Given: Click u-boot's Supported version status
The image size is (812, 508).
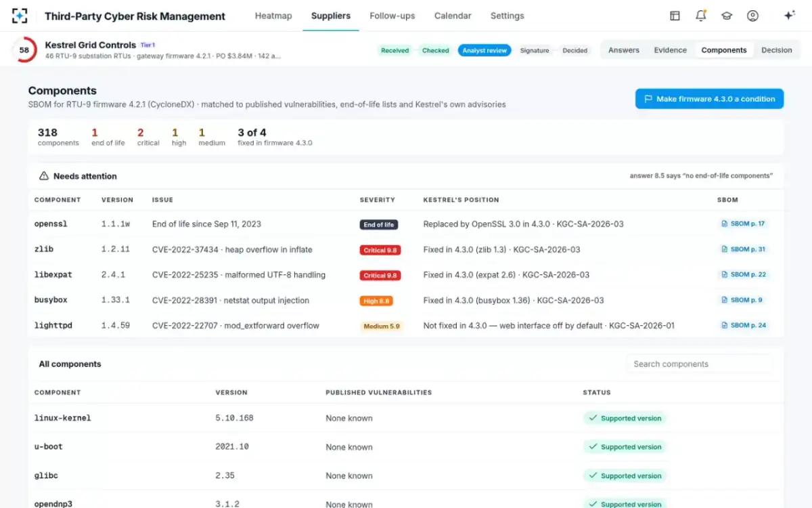Looking at the screenshot, I should pyautogui.click(x=625, y=447).
